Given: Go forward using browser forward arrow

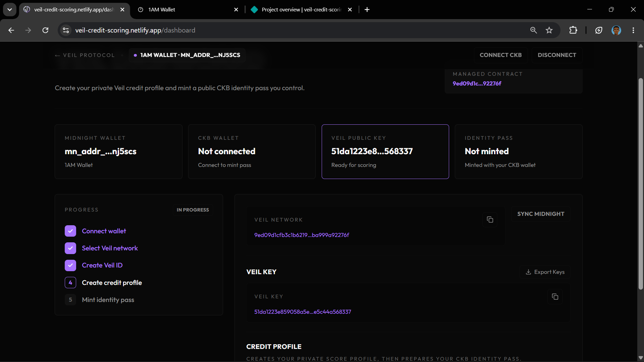Looking at the screenshot, I should pyautogui.click(x=28, y=30).
